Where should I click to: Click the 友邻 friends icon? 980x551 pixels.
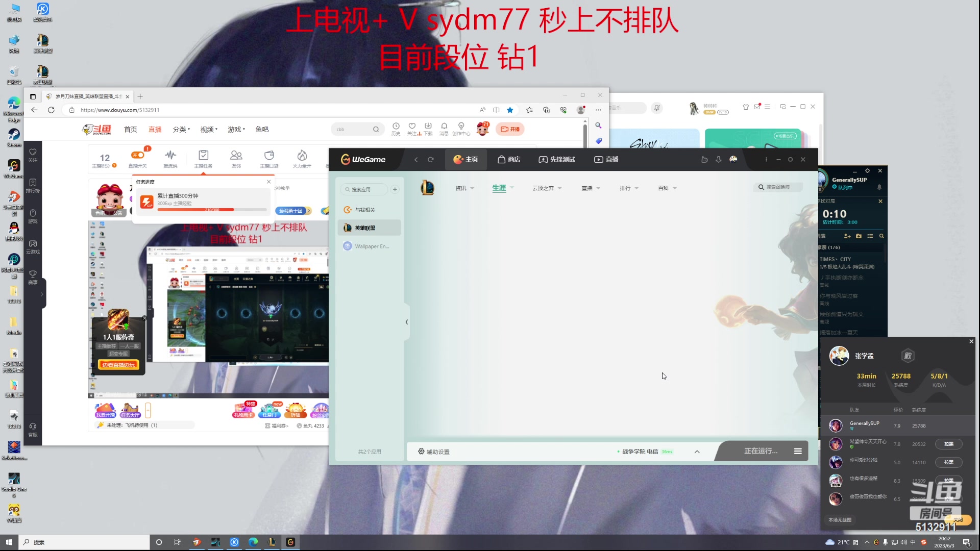pos(236,155)
